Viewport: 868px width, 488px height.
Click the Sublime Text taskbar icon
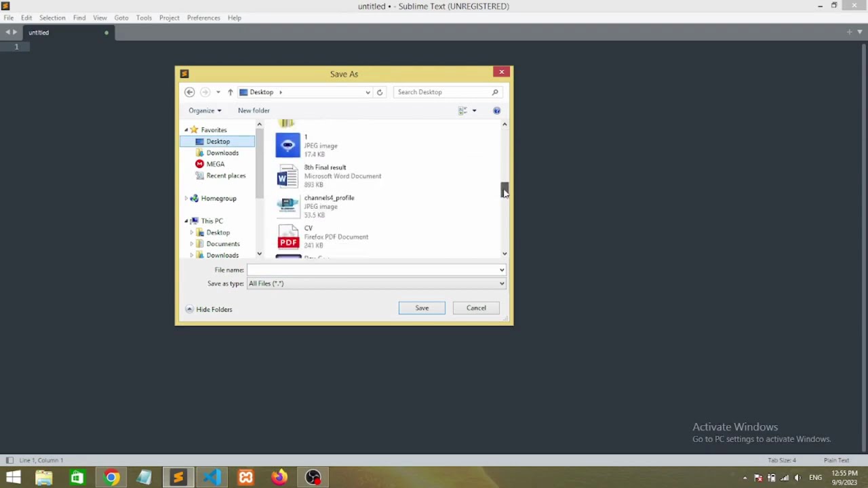coord(178,477)
